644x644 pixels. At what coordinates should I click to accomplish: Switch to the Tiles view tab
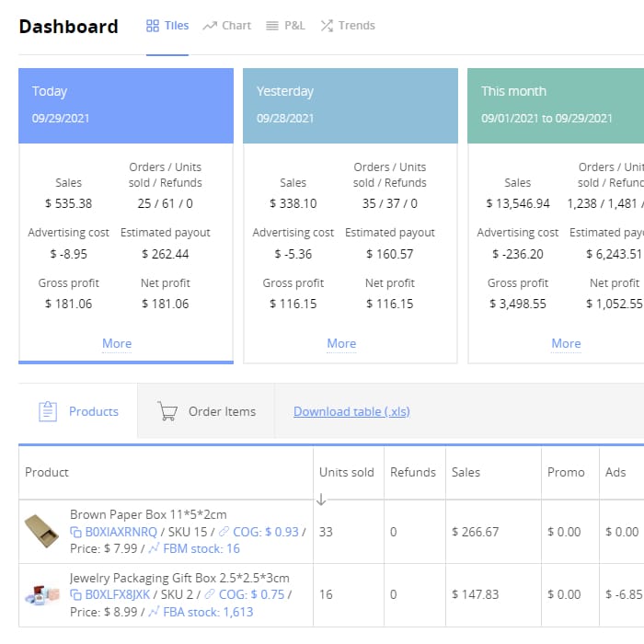coord(167,26)
